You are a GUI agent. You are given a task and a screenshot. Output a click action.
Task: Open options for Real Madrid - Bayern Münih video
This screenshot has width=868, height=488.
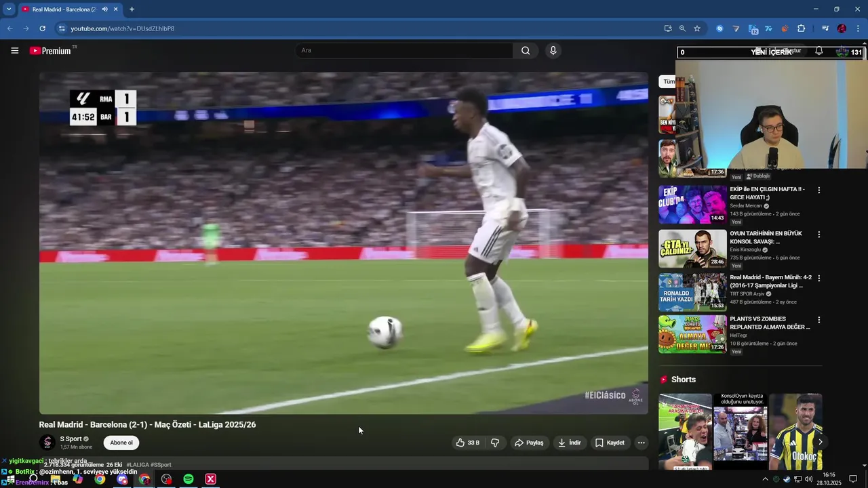point(818,279)
